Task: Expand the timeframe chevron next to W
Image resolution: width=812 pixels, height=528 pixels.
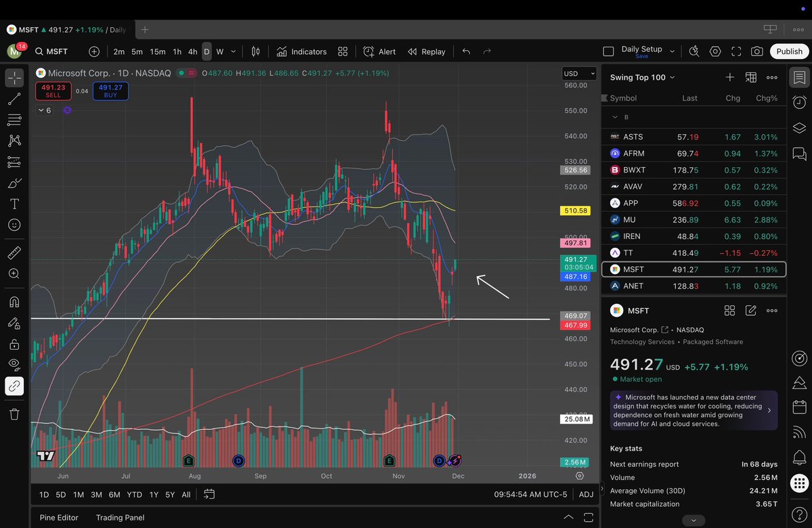Action: tap(233, 51)
